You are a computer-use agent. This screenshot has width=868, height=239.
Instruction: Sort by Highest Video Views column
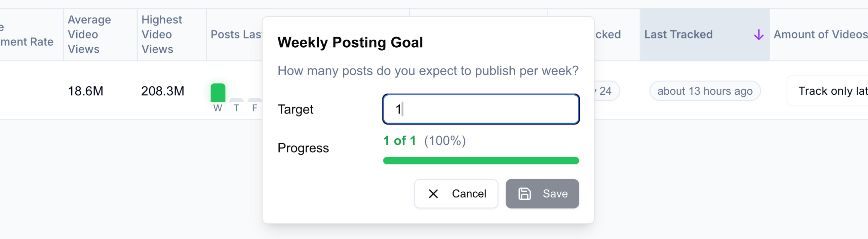(162, 34)
